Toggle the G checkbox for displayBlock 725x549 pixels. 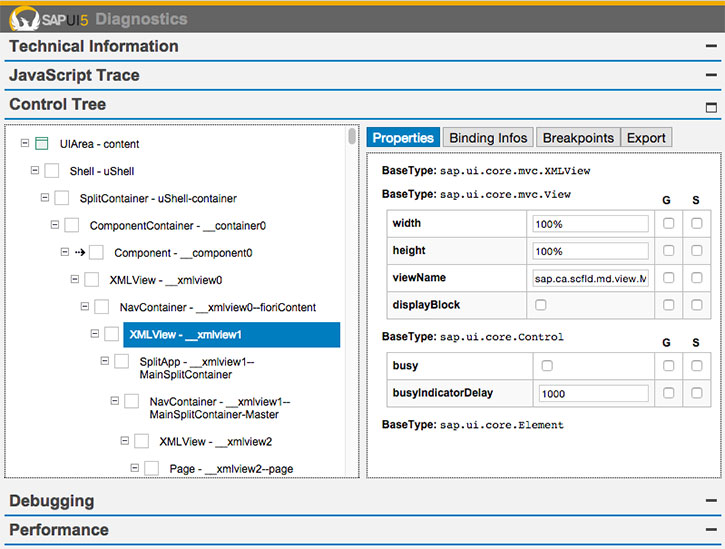click(x=668, y=305)
